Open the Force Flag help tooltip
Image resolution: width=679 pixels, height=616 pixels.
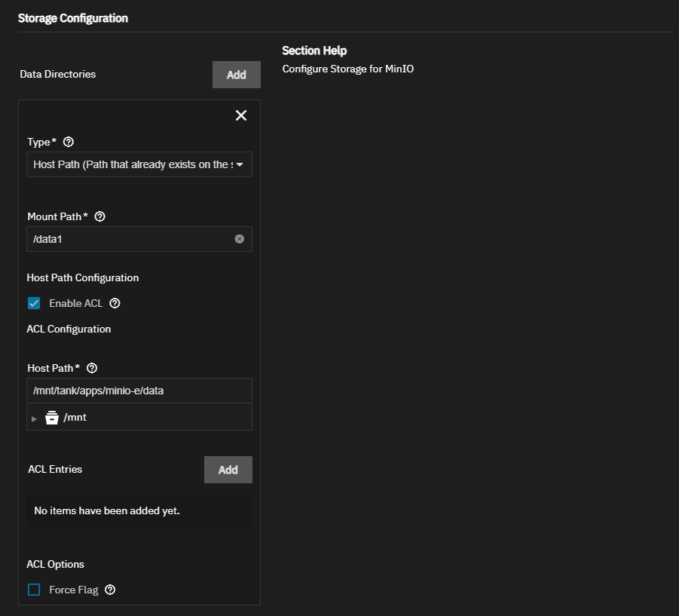110,590
